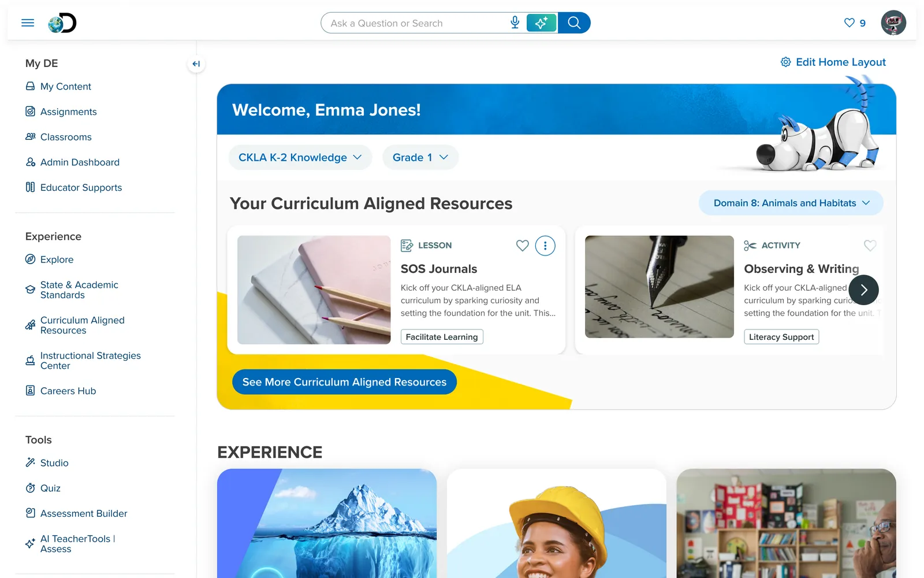The width and height of the screenshot is (924, 578).
Task: Go to My Content
Action: 65,86
